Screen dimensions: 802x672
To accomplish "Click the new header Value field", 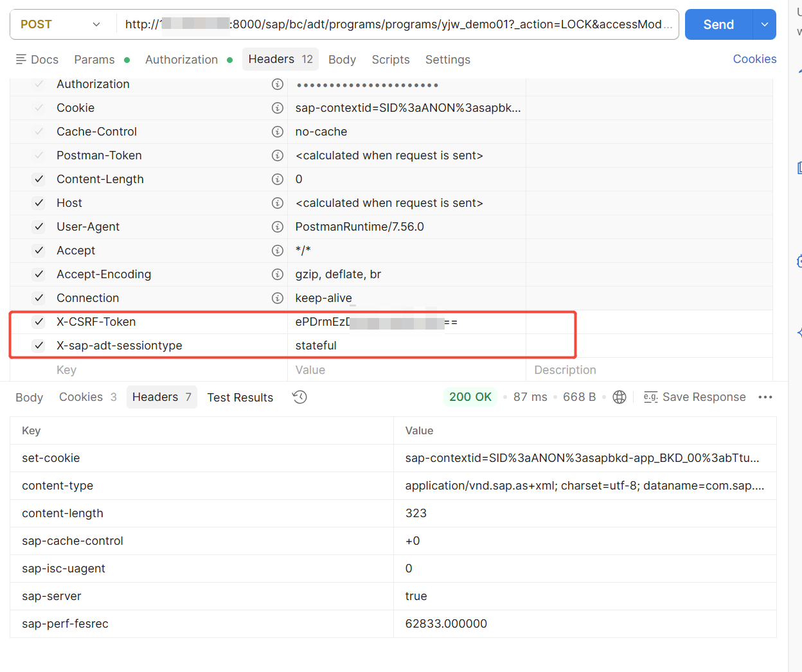I will 406,370.
